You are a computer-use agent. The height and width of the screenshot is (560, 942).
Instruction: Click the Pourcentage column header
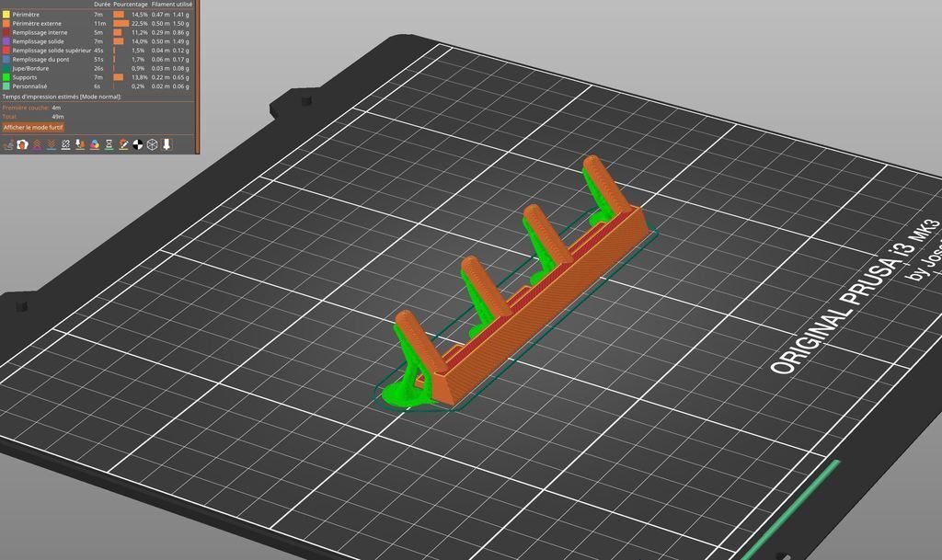pyautogui.click(x=131, y=5)
